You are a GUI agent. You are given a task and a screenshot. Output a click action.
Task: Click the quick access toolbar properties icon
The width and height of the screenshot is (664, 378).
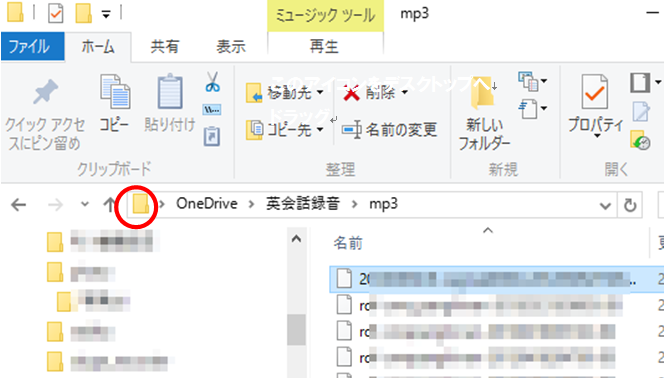56,14
